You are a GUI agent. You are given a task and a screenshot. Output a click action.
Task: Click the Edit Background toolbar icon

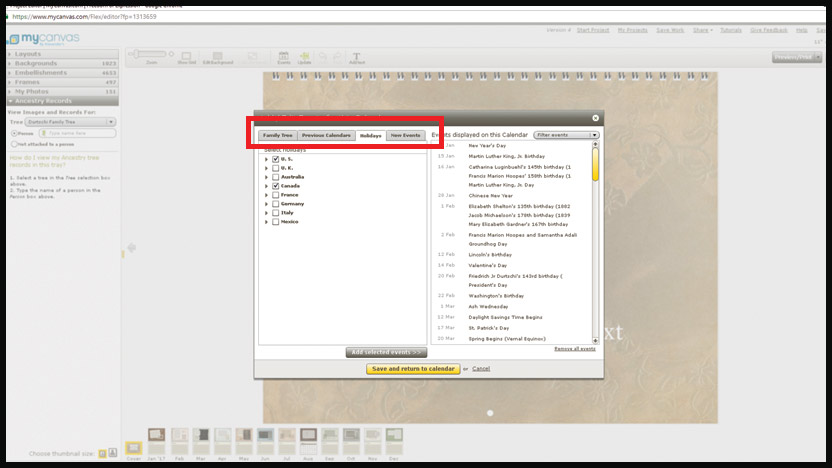(218, 57)
